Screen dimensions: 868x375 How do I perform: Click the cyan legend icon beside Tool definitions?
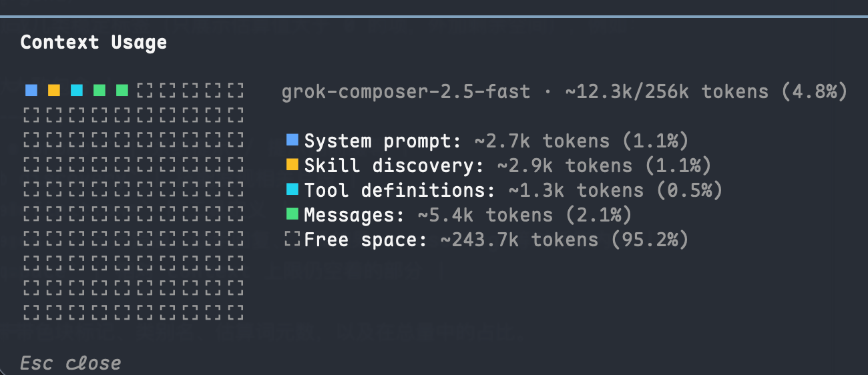[x=292, y=190]
